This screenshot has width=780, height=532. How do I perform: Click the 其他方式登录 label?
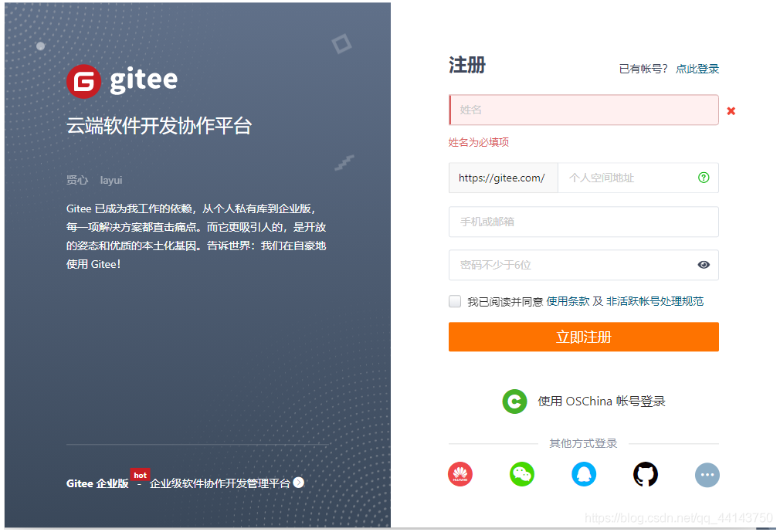(x=583, y=443)
